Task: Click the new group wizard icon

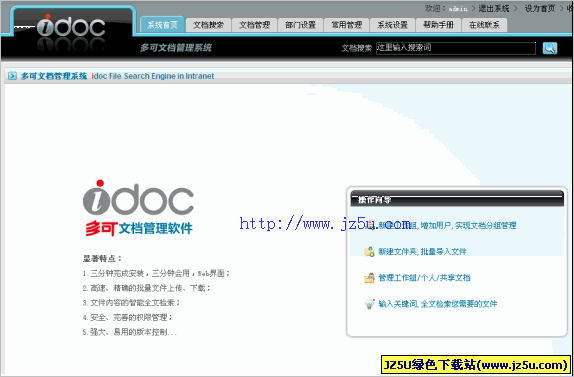Action: click(x=370, y=225)
